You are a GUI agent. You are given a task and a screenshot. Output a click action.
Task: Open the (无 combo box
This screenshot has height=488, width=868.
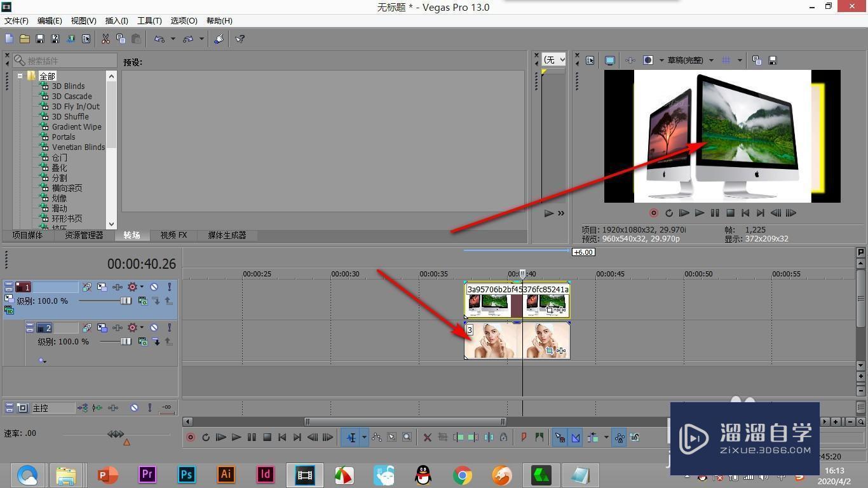(553, 59)
